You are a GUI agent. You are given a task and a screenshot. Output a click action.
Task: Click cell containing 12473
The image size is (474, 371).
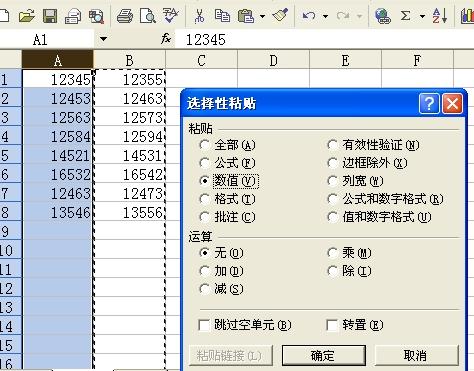tap(129, 193)
